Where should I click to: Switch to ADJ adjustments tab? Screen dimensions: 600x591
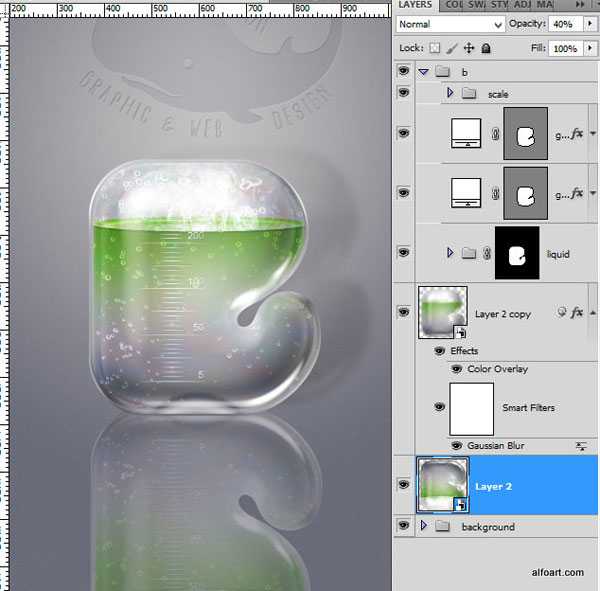pos(522,5)
